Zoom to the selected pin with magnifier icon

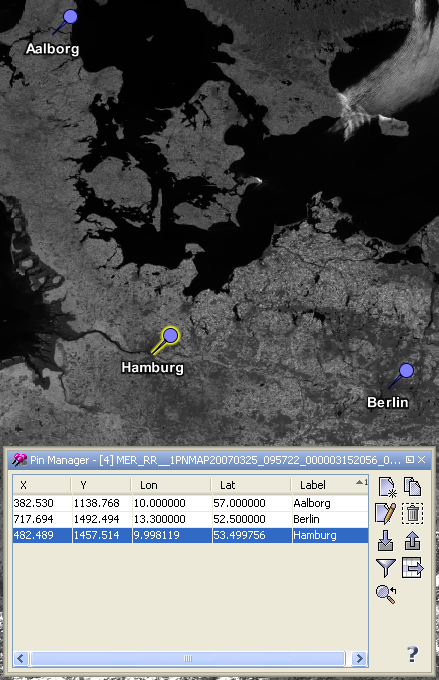pos(386,594)
